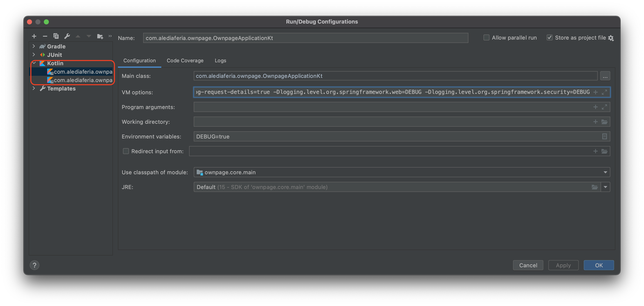644x306 pixels.
Task: Expand the Gradle tree node
Action: [x=34, y=46]
